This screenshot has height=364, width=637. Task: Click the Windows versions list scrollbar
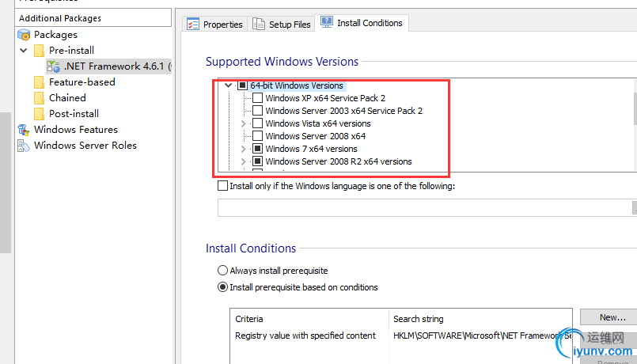click(x=635, y=125)
